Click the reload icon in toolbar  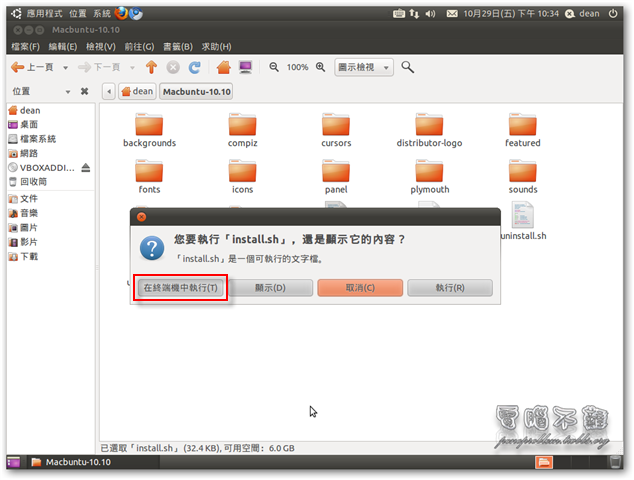pos(195,67)
